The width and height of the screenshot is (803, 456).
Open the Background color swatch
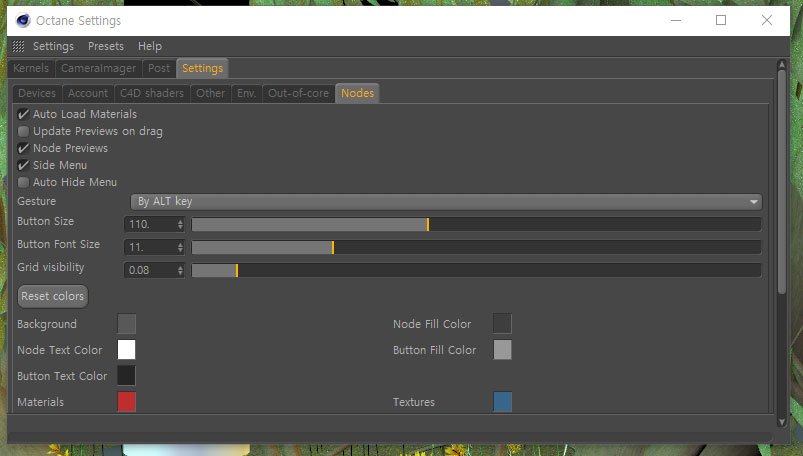(126, 324)
